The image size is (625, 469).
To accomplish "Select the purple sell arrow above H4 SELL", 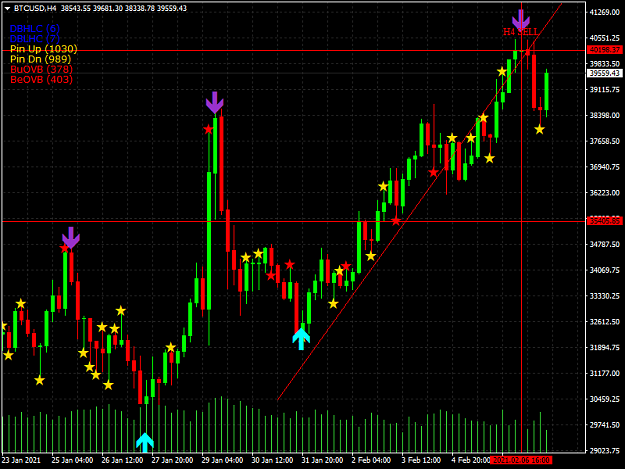I will click(x=521, y=20).
